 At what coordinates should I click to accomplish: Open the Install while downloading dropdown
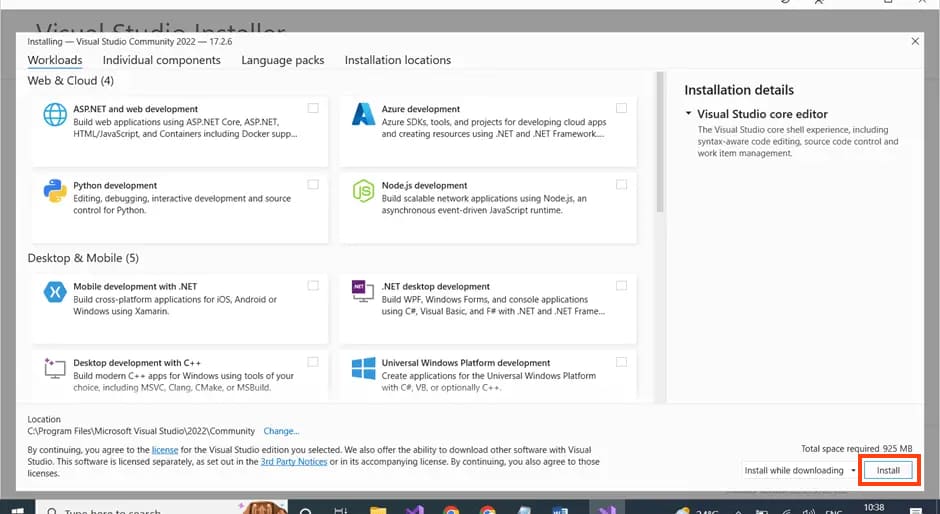[852, 470]
